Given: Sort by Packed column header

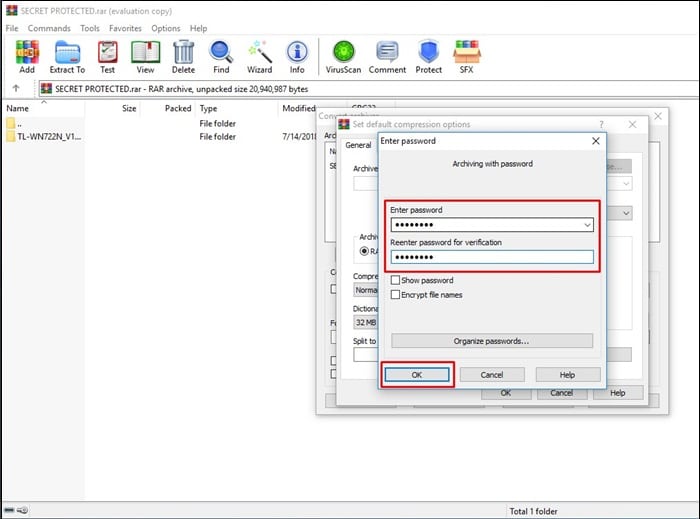Looking at the screenshot, I should click(x=178, y=108).
